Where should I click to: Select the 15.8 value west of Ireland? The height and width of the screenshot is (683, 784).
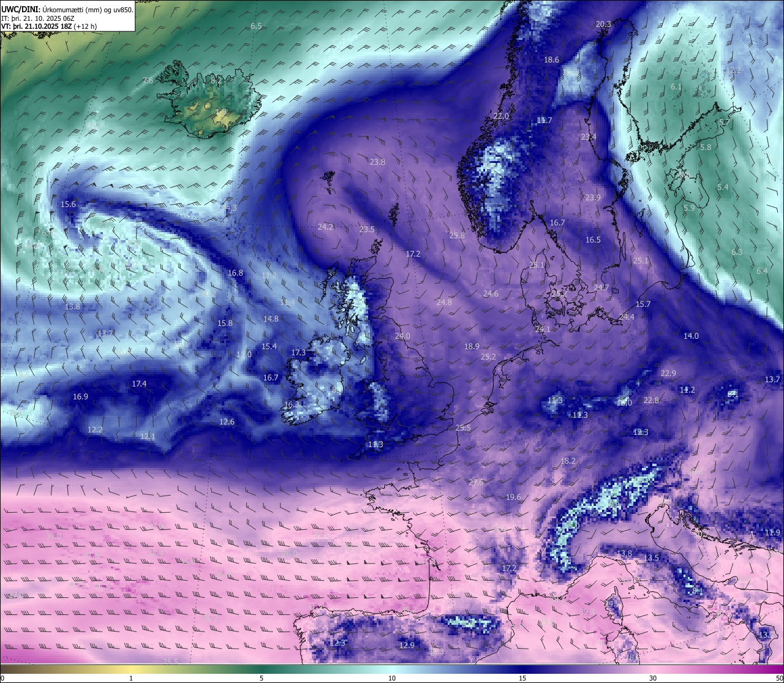pyautogui.click(x=225, y=323)
